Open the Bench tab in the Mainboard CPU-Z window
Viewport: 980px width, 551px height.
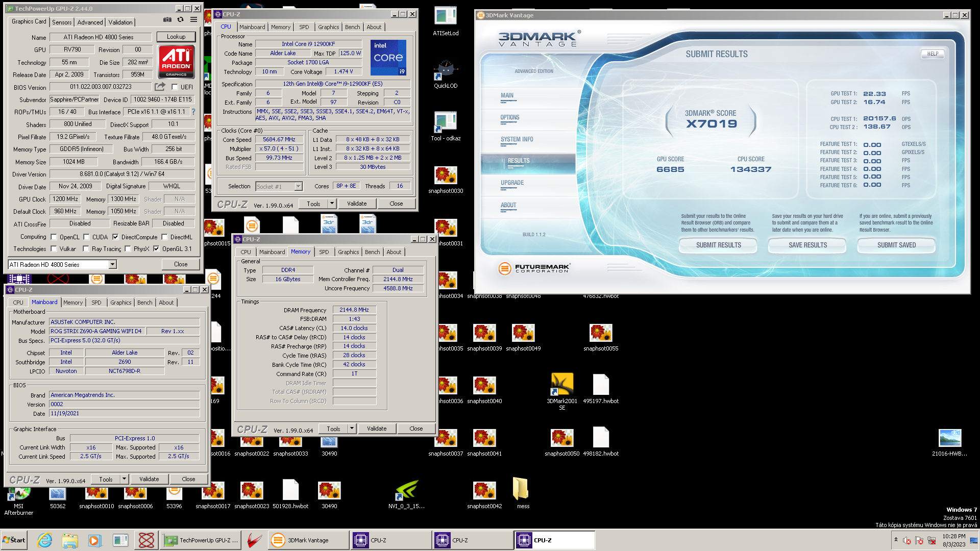[x=145, y=303]
